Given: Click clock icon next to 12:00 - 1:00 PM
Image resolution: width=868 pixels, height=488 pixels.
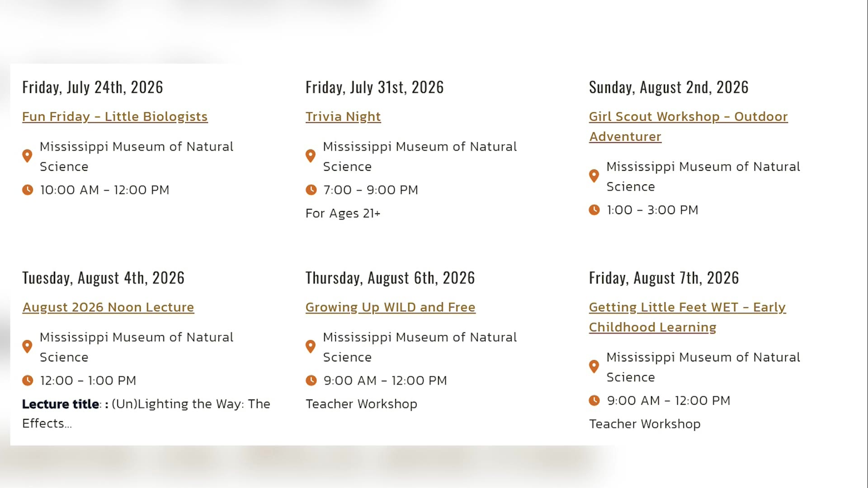Looking at the screenshot, I should point(28,380).
